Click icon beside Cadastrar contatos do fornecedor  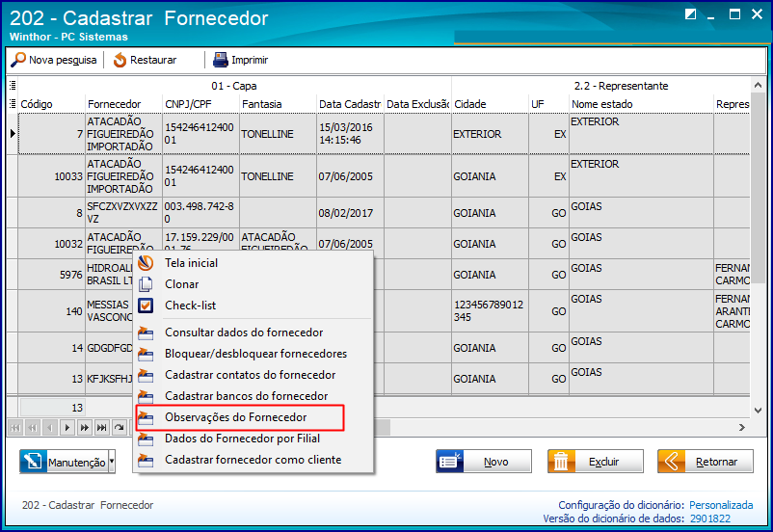click(146, 375)
